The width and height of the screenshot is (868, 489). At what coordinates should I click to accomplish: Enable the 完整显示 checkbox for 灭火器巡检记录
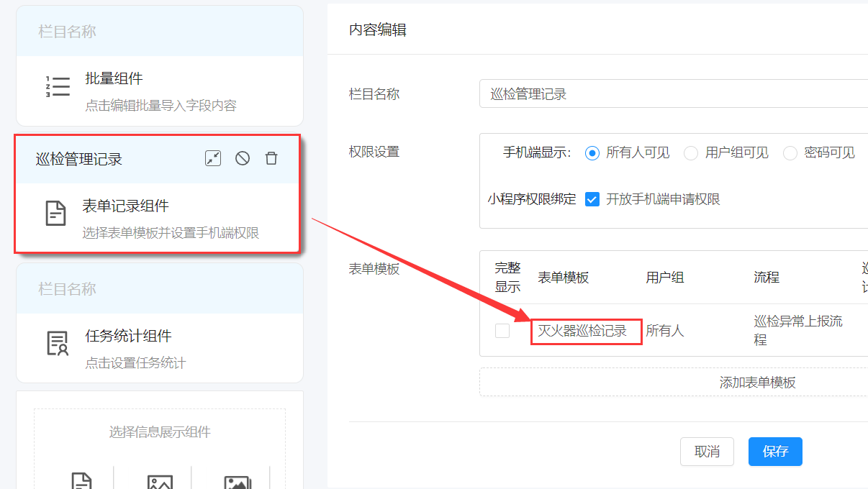tap(502, 330)
